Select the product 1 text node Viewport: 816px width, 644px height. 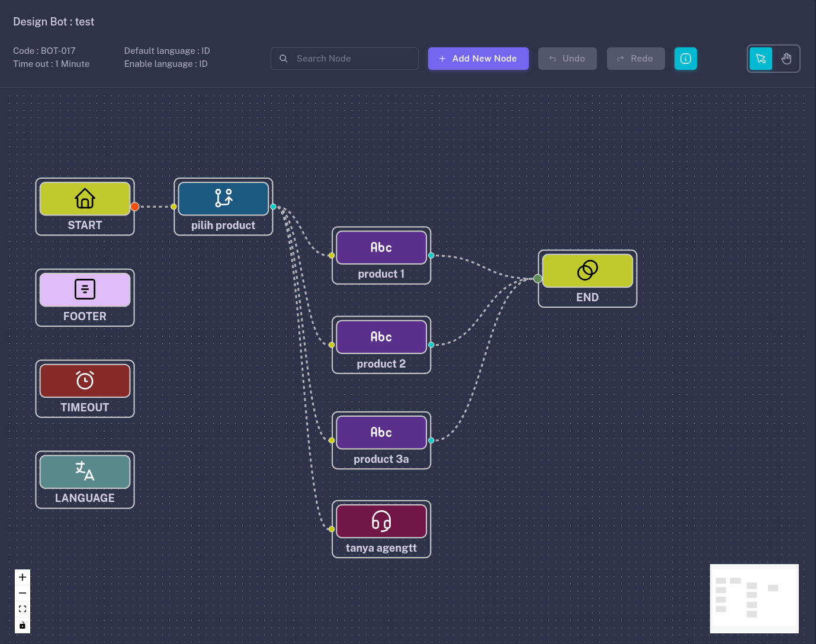[x=381, y=247]
